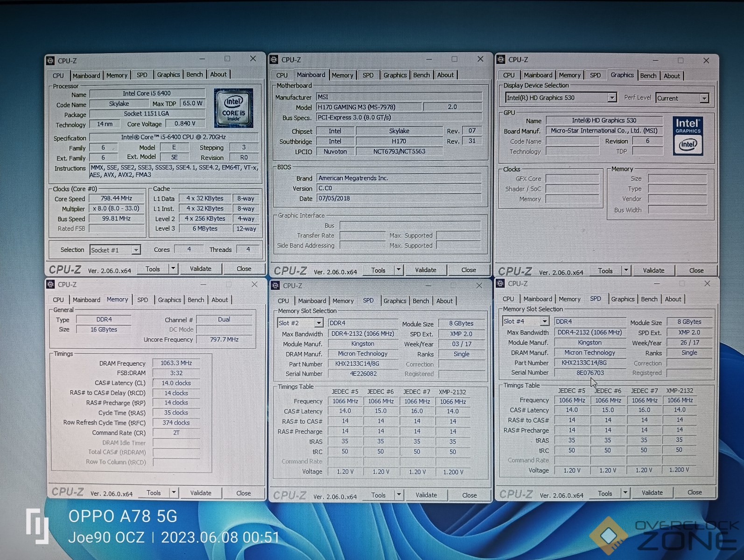Click CPU-Z title icon in Mainboard window

pyautogui.click(x=274, y=60)
